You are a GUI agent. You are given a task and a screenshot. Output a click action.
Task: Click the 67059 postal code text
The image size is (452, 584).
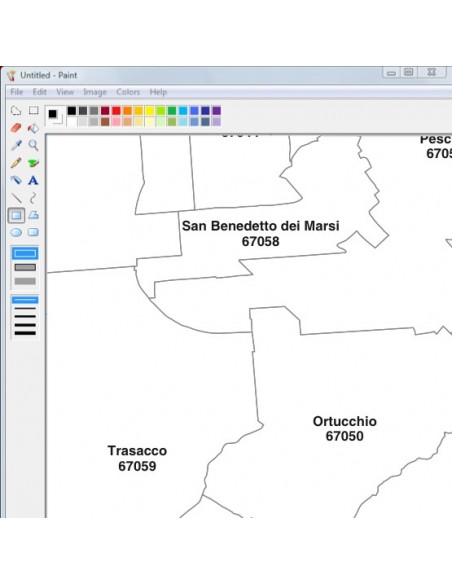[137, 466]
